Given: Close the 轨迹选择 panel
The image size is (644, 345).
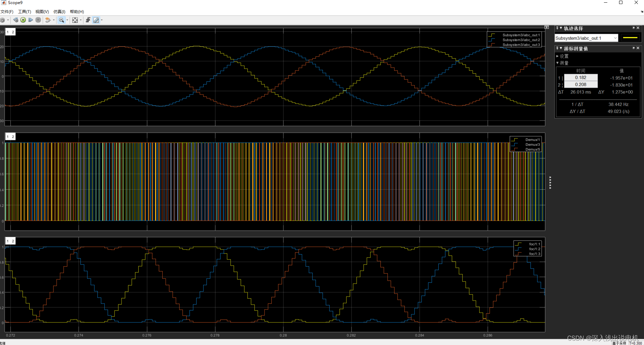Looking at the screenshot, I should pyautogui.click(x=638, y=28).
